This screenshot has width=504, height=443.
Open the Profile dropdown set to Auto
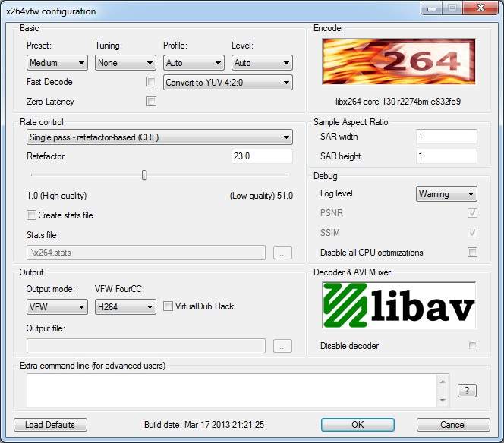pyautogui.click(x=194, y=63)
